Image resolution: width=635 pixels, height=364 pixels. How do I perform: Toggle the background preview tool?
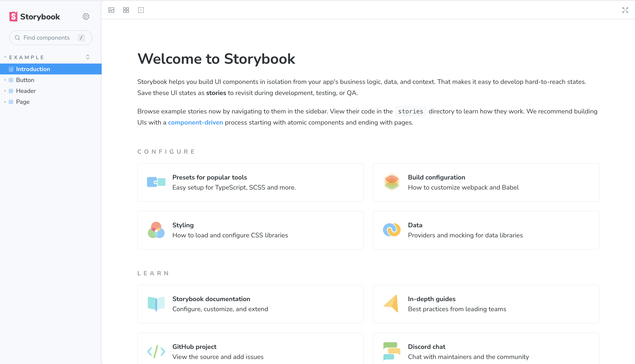click(x=111, y=10)
